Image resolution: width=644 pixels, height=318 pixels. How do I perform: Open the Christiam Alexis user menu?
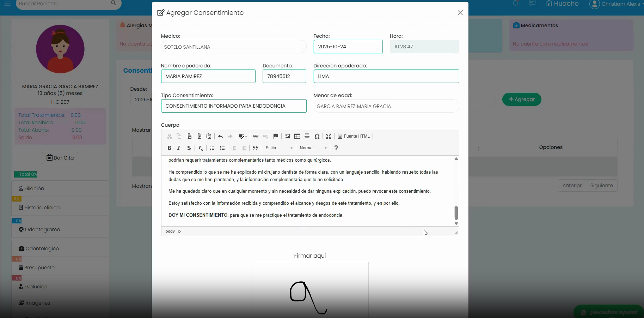pyautogui.click(x=616, y=4)
